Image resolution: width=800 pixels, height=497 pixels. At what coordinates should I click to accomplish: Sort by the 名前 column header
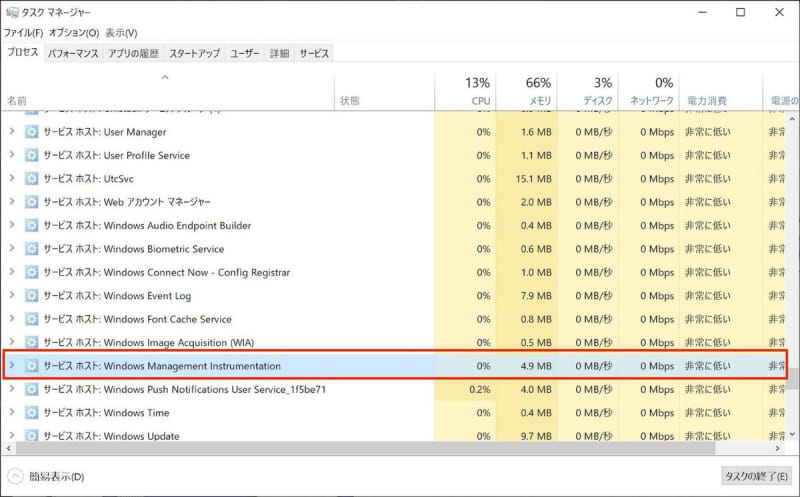tap(167, 92)
